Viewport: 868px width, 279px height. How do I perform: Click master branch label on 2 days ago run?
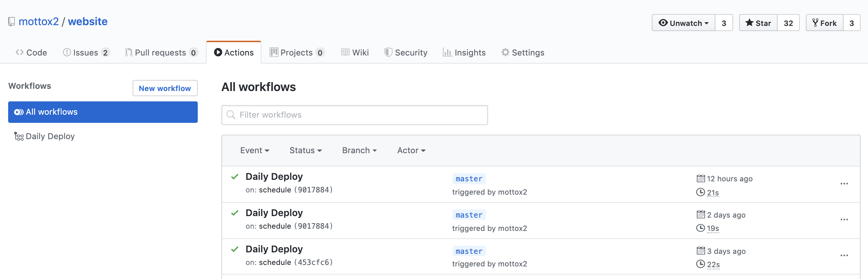(x=469, y=215)
